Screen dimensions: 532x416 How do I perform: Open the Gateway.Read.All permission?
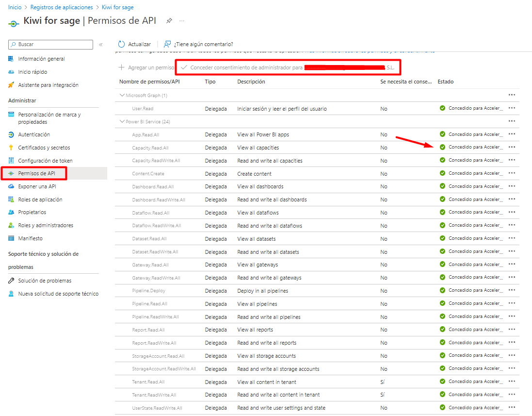[150, 265]
